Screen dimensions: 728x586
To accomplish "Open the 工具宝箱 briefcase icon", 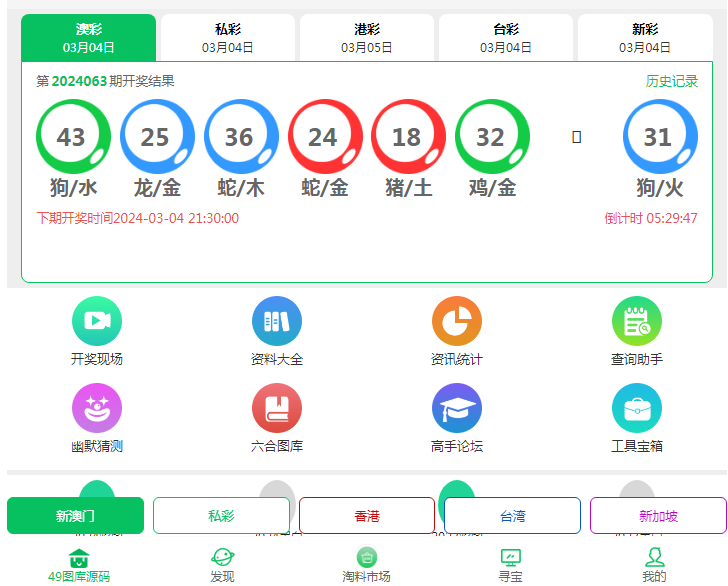I will click(637, 408).
